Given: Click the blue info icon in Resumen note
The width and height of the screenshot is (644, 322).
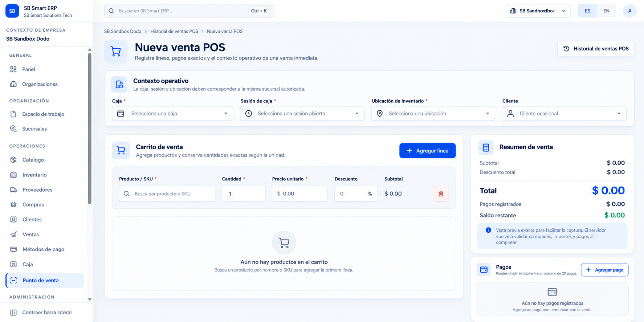Looking at the screenshot, I should pos(488,230).
